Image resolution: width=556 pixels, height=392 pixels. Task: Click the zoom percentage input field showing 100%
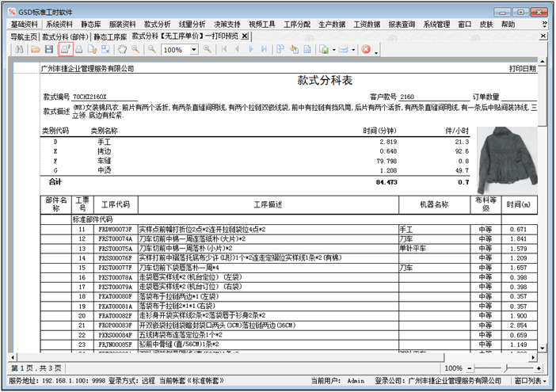pos(176,50)
